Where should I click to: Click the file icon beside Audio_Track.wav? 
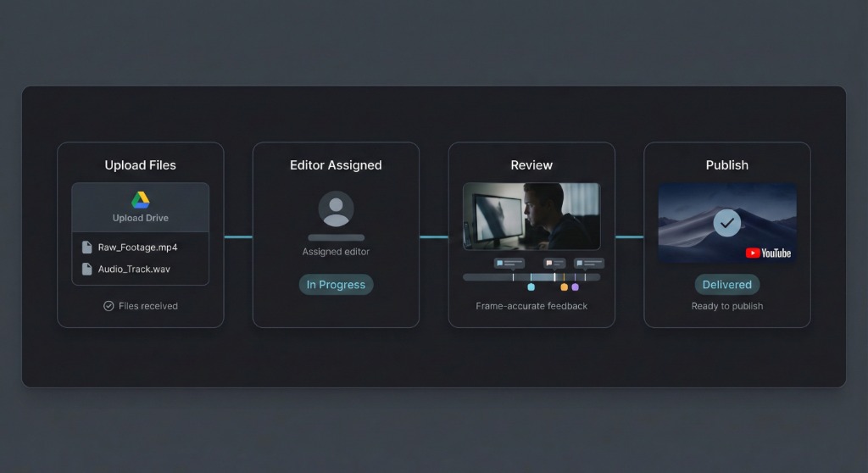click(87, 270)
